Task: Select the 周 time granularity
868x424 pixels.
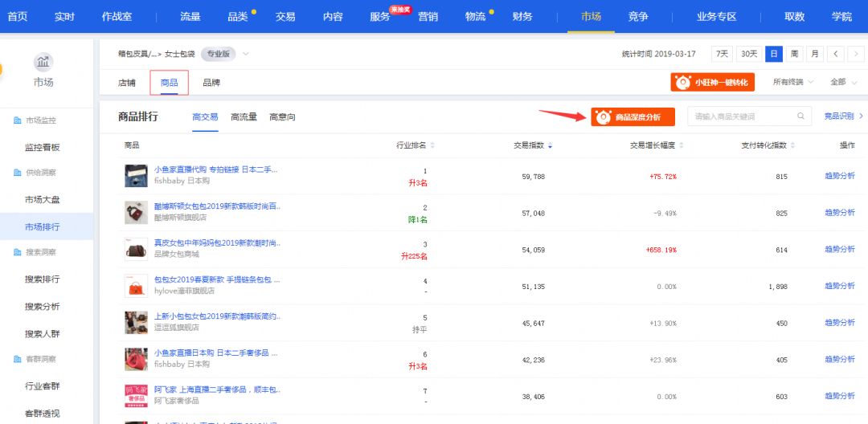Action: (x=794, y=54)
